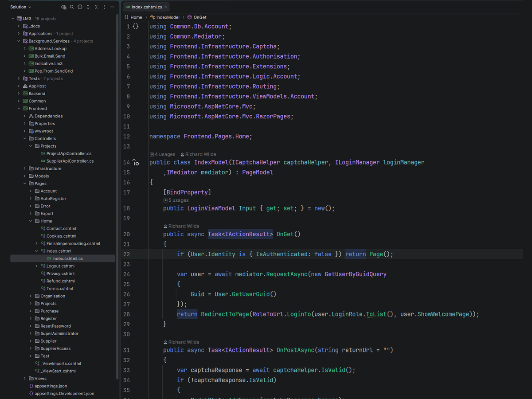Image resolution: width=532 pixels, height=399 pixels.
Task: Collapse the Home folder under Pages
Action: pyautogui.click(x=31, y=221)
